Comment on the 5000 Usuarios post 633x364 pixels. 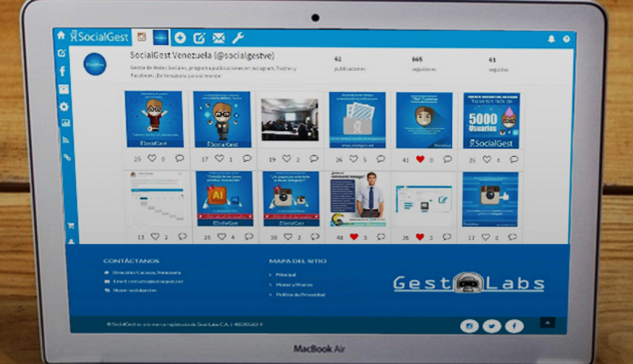pos(514,159)
